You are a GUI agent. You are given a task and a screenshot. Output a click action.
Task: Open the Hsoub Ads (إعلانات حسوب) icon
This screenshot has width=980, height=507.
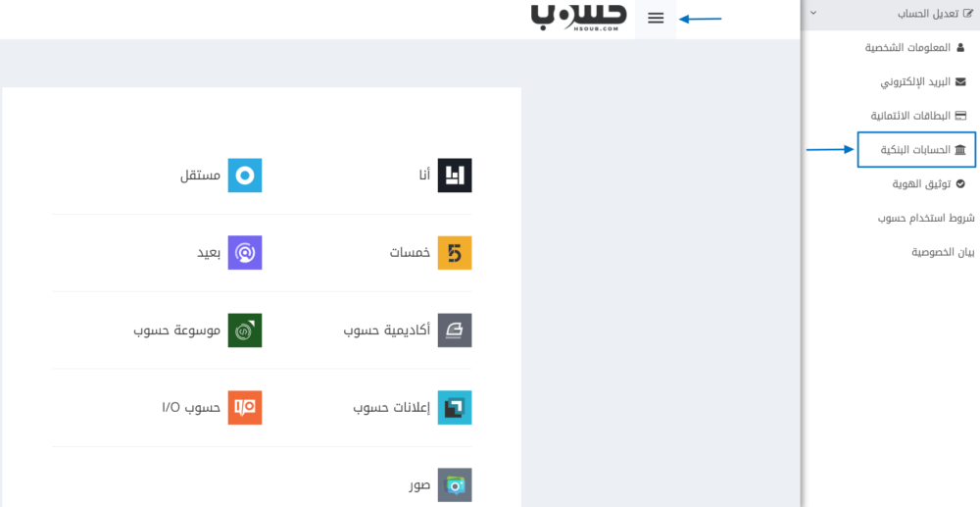[x=455, y=408]
